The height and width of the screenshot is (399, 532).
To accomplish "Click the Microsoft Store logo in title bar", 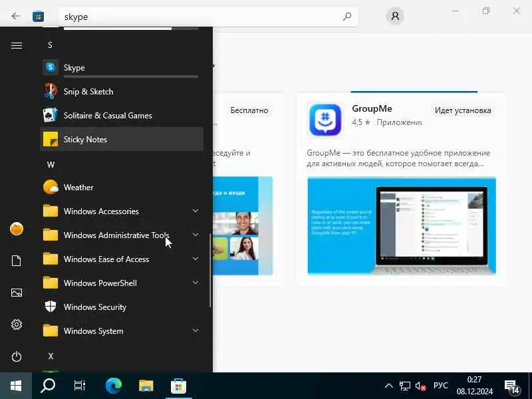I will click(38, 16).
